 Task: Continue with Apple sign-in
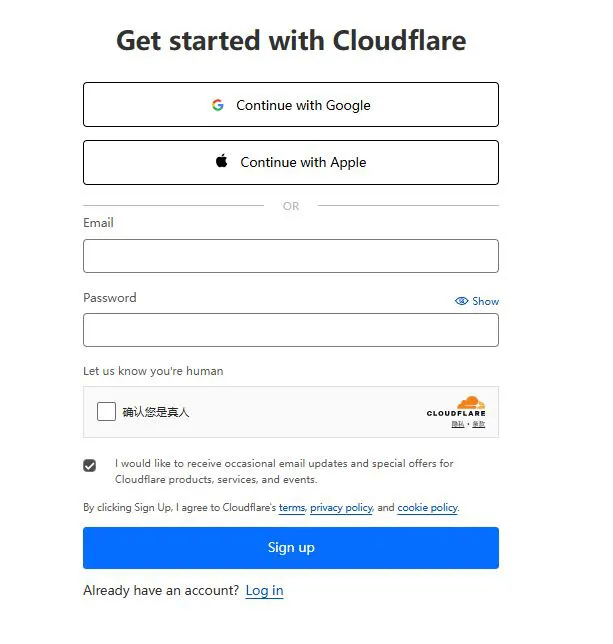pos(291,163)
